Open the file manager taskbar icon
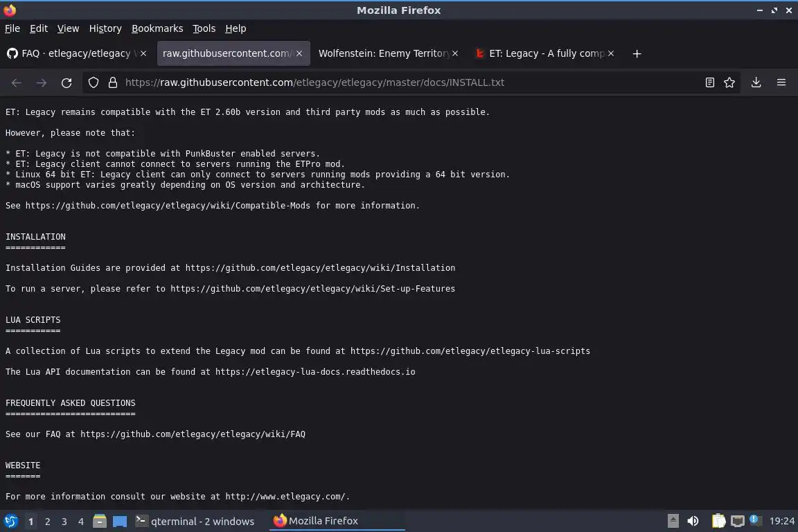Image resolution: width=798 pixels, height=532 pixels. [100, 521]
